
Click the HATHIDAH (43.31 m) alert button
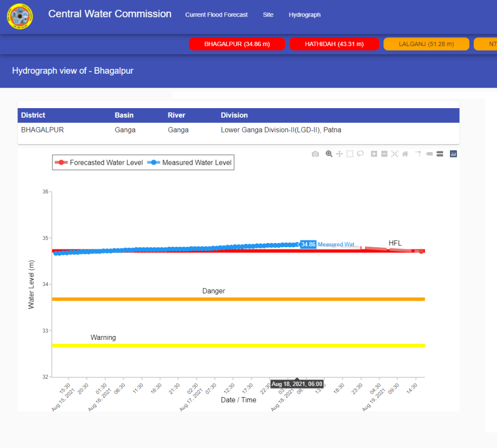pos(334,44)
